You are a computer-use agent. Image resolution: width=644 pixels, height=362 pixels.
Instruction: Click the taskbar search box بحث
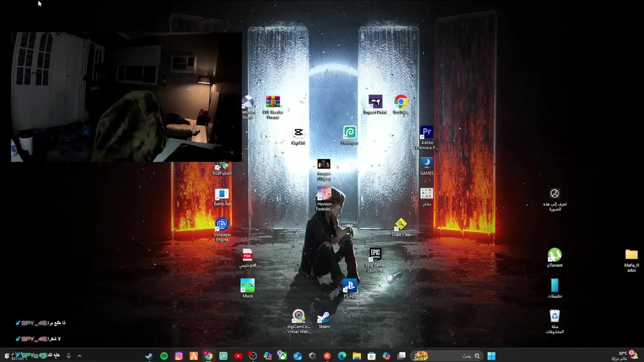(x=447, y=356)
